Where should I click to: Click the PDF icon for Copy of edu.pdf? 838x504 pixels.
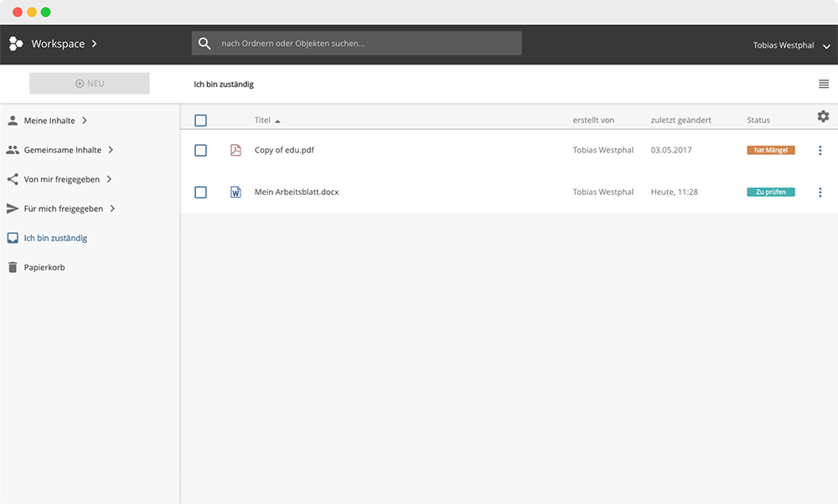point(235,151)
